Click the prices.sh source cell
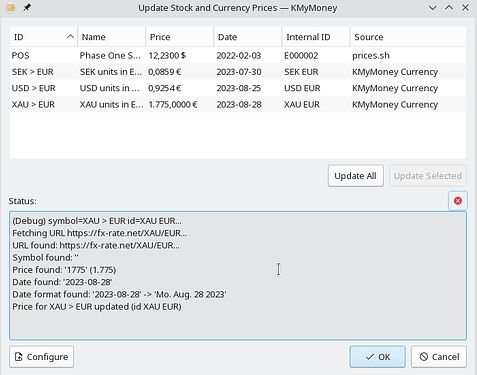 (x=408, y=55)
